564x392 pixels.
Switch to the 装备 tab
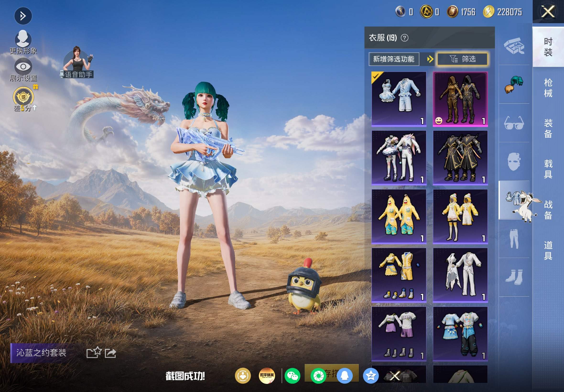point(548,128)
